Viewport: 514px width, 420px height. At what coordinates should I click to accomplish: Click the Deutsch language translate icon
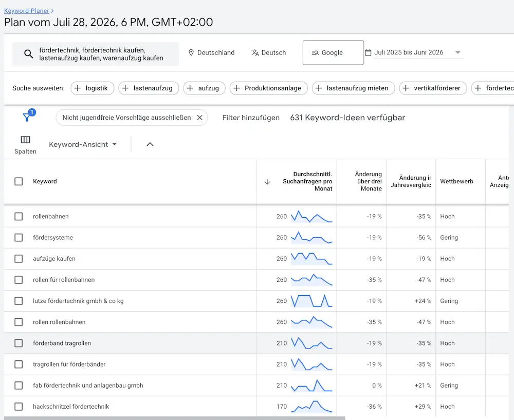pos(255,53)
